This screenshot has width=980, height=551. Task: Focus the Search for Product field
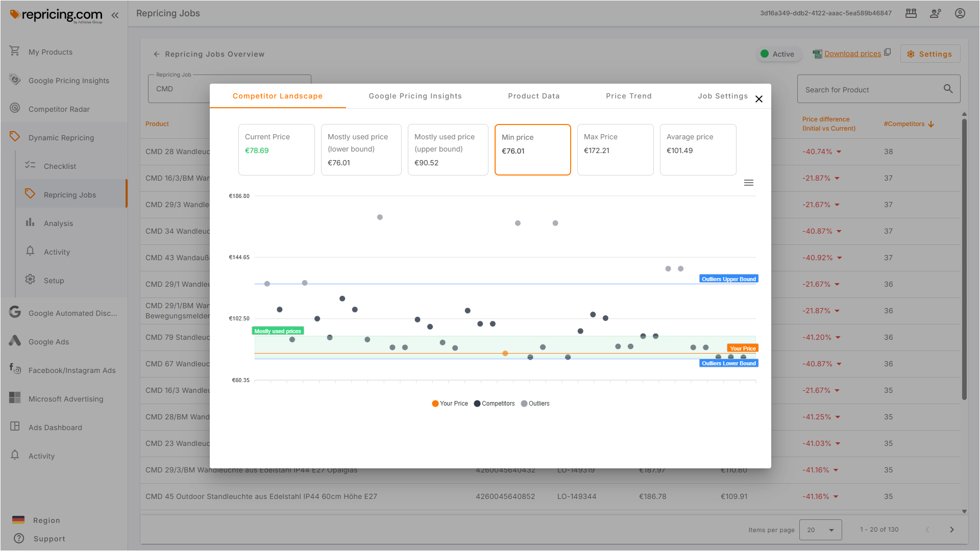[878, 89]
